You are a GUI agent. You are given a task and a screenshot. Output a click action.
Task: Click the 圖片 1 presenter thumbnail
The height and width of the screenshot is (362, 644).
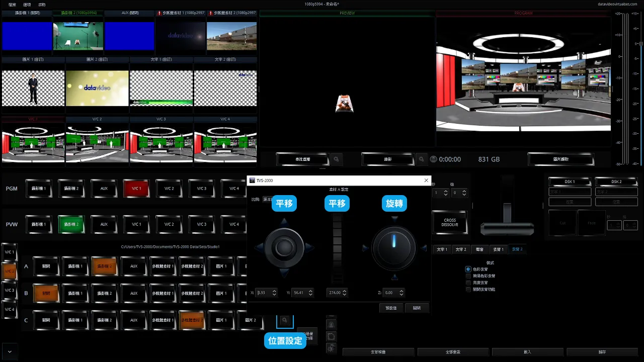(33, 88)
